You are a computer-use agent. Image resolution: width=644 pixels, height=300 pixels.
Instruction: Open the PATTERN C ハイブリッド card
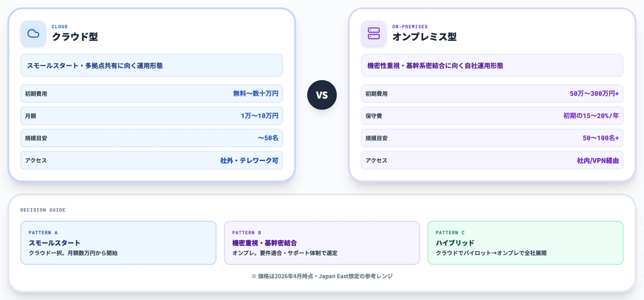(526, 243)
